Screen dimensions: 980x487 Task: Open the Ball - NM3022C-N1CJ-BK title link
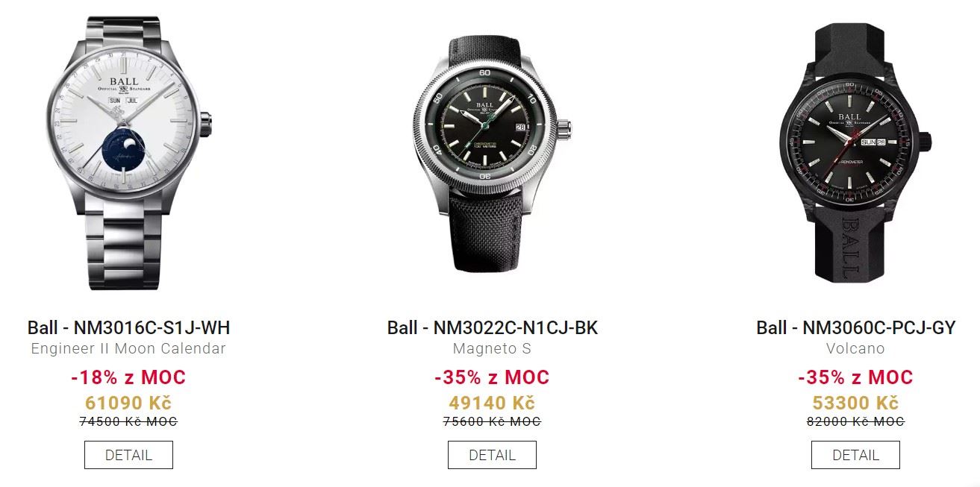click(x=492, y=327)
